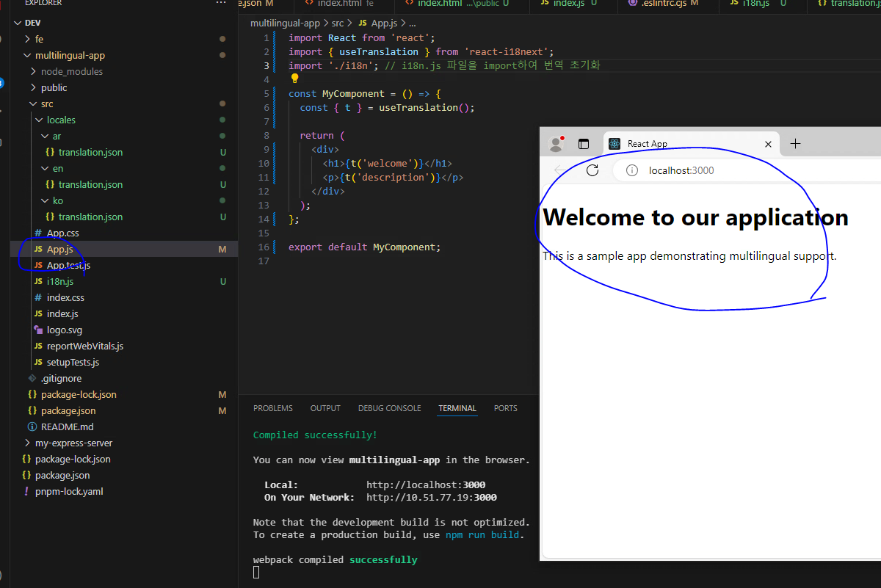Open reportWebVitals.js file
881x588 pixels.
click(x=85, y=346)
